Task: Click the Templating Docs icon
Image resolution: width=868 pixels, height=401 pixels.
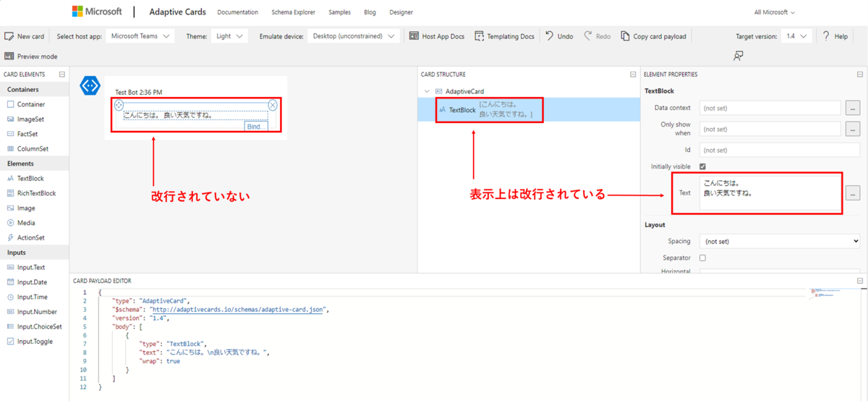Action: [x=479, y=36]
